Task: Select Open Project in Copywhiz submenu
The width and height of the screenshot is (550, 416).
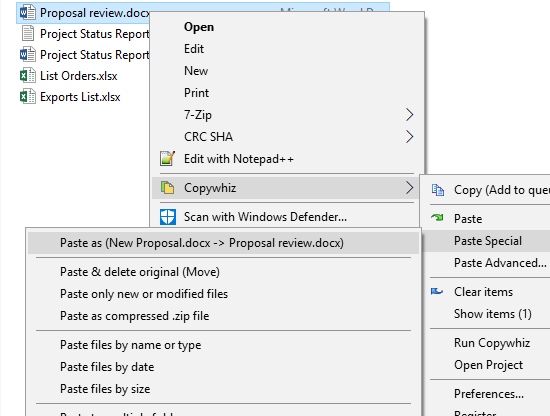Action: tap(486, 365)
